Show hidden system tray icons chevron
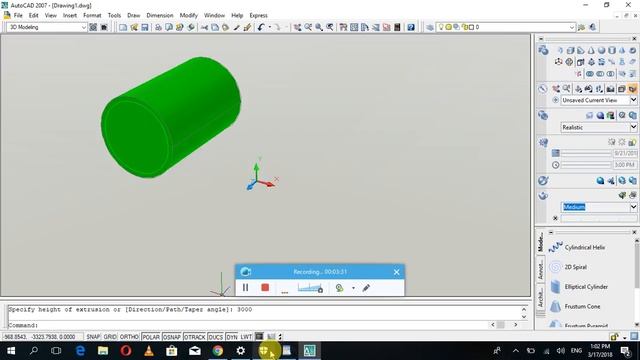The height and width of the screenshot is (360, 640). pos(516,351)
